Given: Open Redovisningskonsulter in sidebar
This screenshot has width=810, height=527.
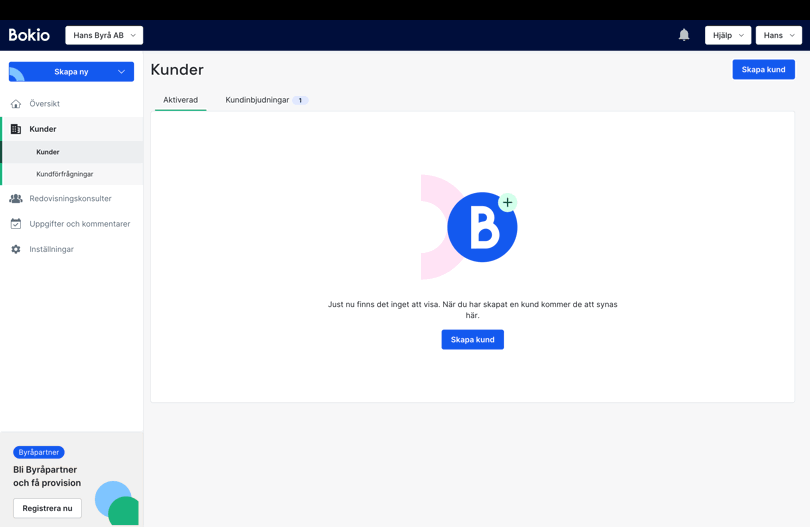Looking at the screenshot, I should (71, 198).
